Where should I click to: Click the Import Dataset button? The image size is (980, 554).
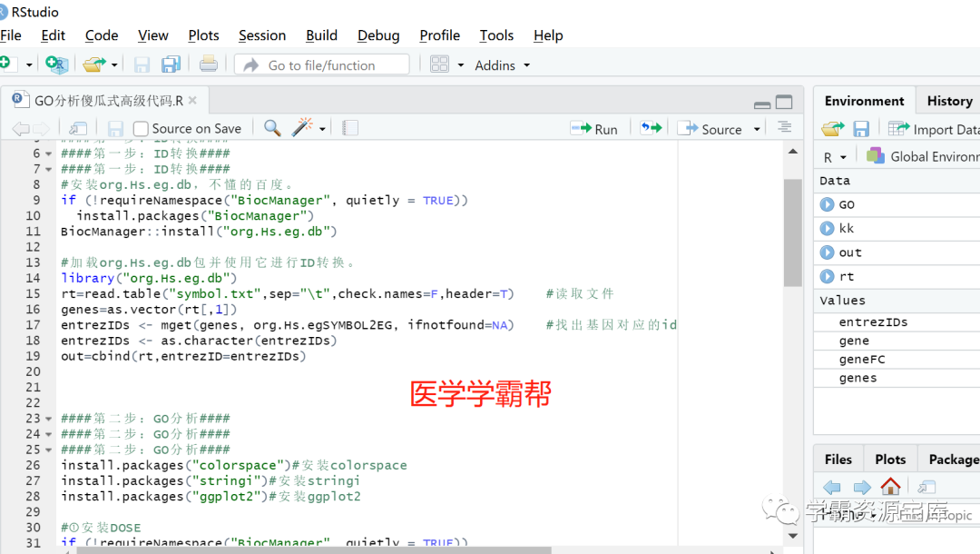(x=934, y=129)
